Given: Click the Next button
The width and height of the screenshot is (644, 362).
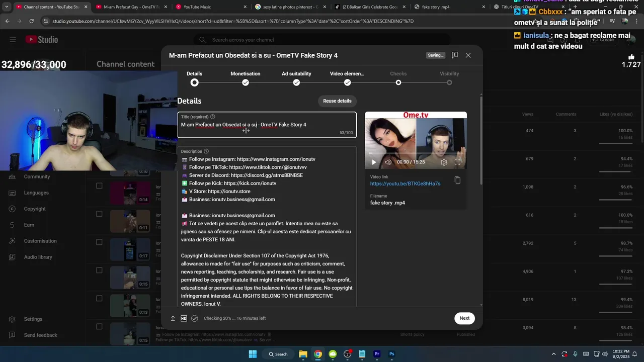Looking at the screenshot, I should tap(464, 318).
